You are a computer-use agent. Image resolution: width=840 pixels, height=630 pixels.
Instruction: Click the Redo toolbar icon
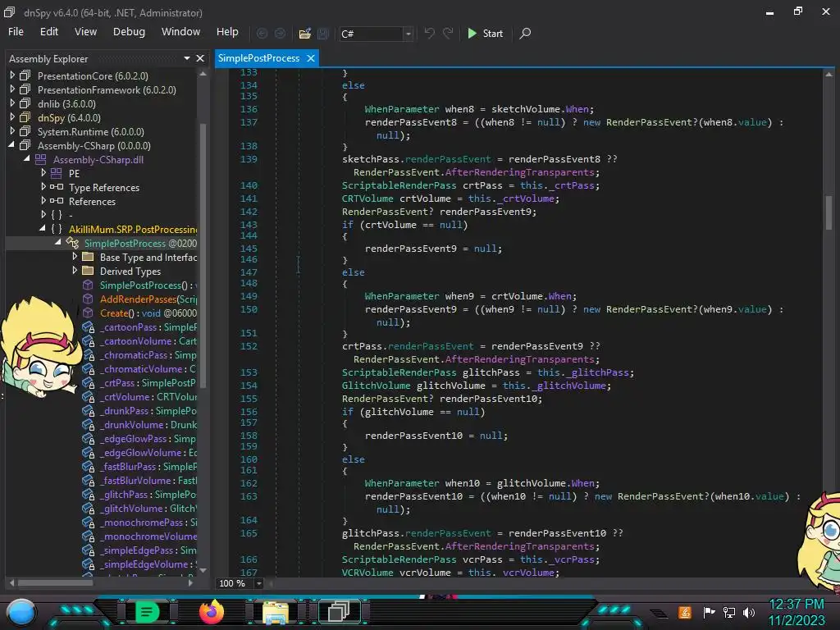point(448,33)
